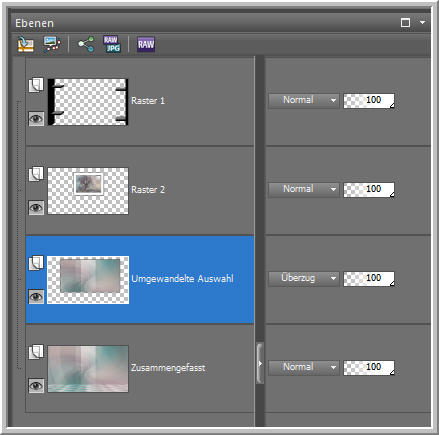
Task: Open the Ebenen panel options arrow
Action: coord(422,23)
